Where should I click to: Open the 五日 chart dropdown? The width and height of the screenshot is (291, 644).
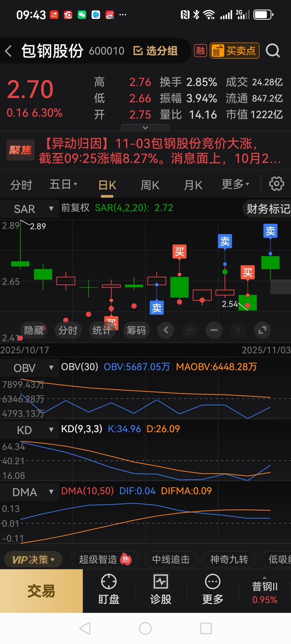[x=63, y=184]
